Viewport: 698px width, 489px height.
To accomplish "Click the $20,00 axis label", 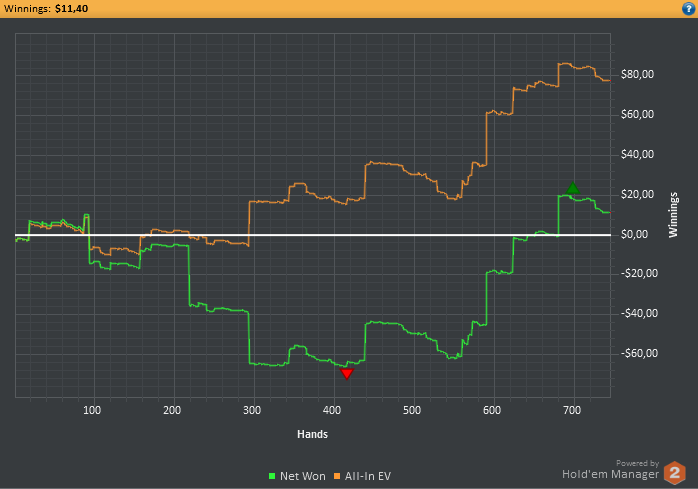I will (637, 195).
